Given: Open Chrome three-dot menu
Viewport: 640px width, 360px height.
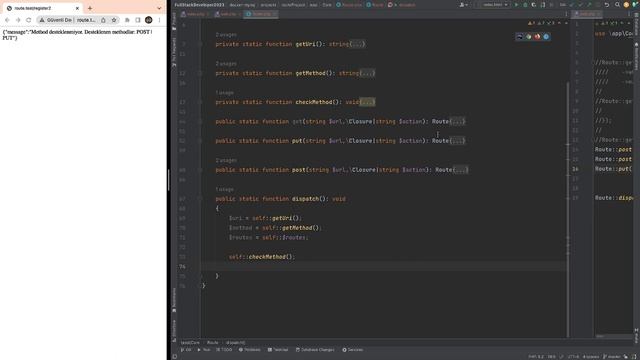Looking at the screenshot, I should coord(160,20).
